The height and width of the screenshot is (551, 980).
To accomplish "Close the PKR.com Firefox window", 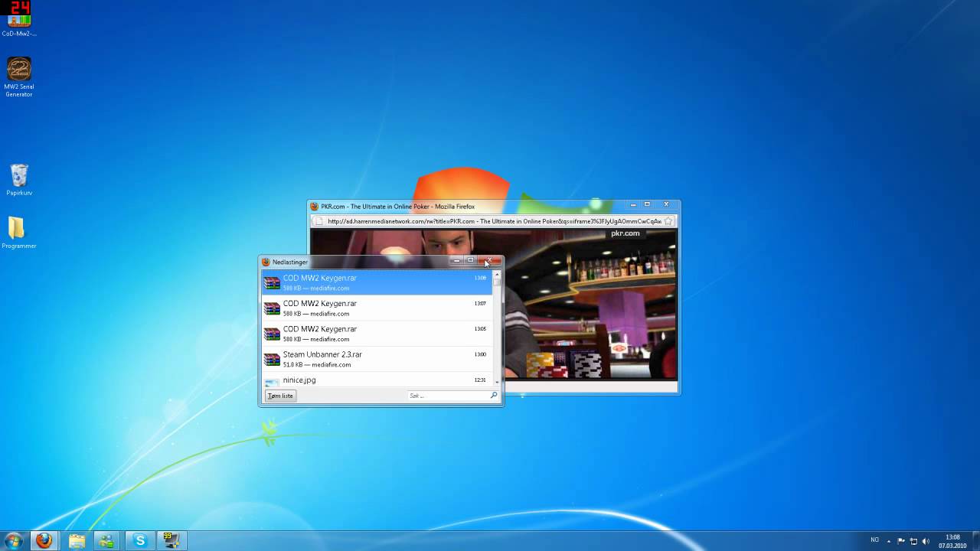I will pyautogui.click(x=666, y=204).
